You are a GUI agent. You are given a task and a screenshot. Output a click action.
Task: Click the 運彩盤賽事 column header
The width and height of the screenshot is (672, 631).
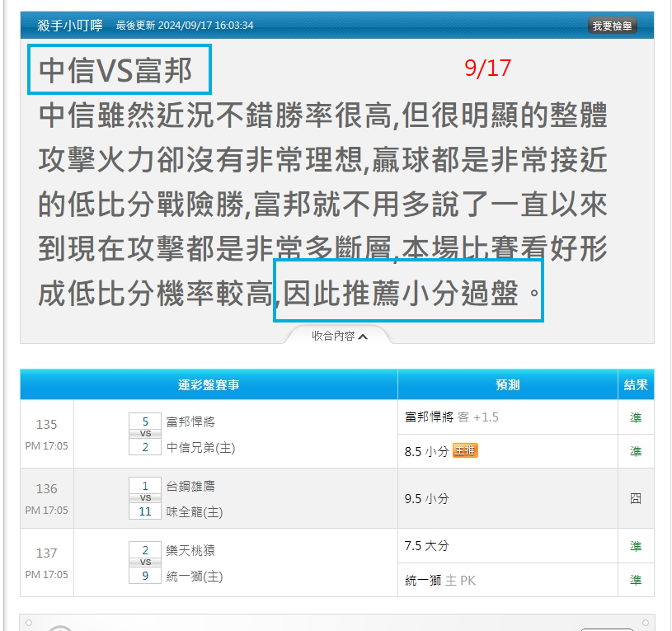tap(209, 384)
